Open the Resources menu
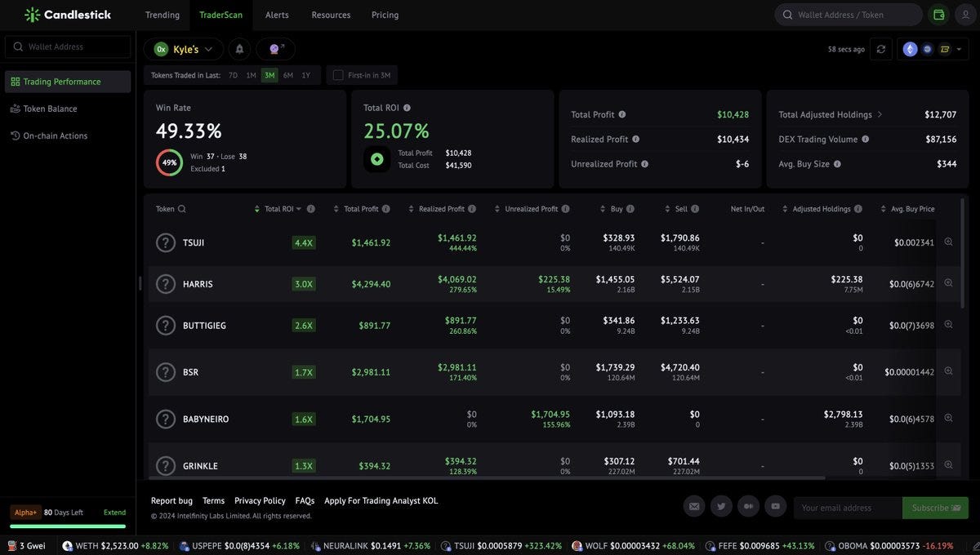The width and height of the screenshot is (980, 555). (331, 15)
